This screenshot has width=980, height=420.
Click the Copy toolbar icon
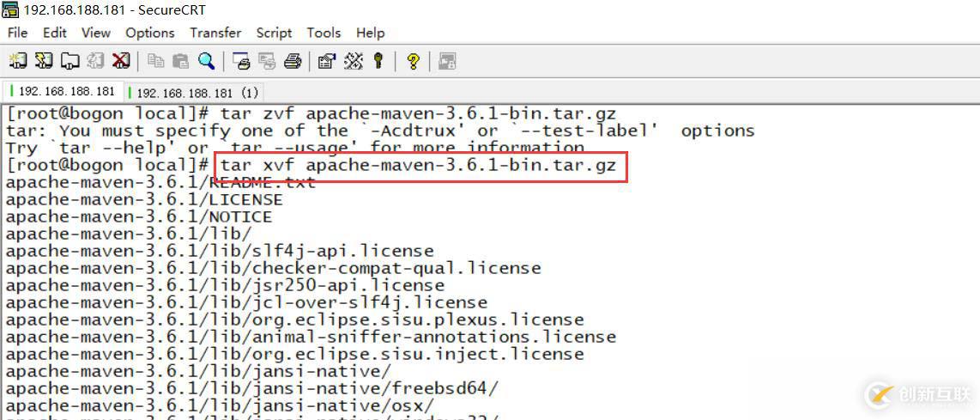pos(155,61)
